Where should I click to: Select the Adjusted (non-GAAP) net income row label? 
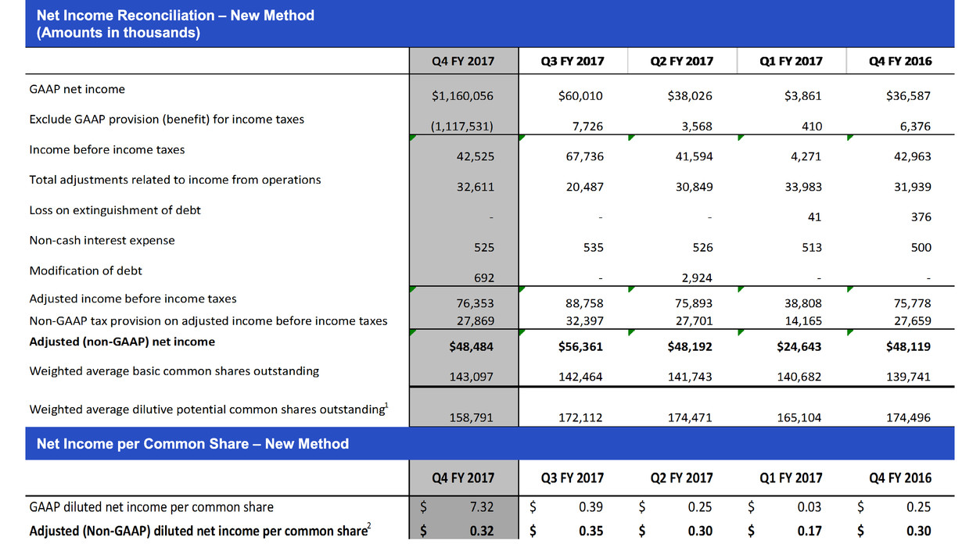[x=122, y=342]
